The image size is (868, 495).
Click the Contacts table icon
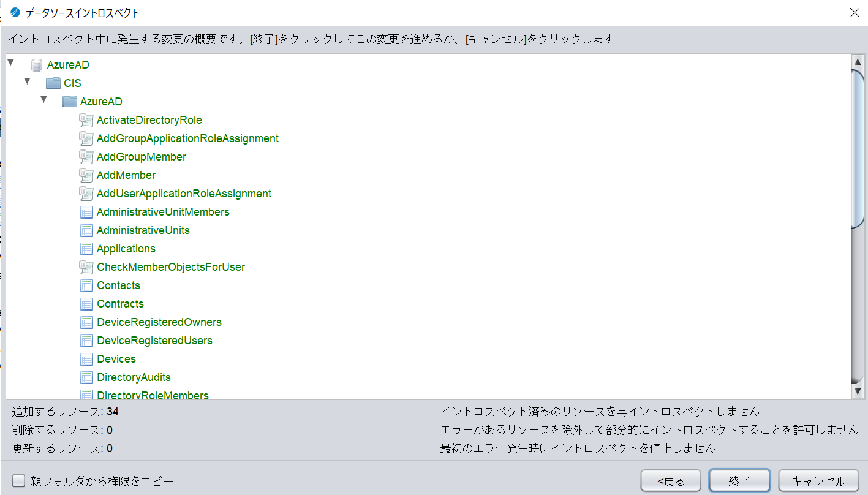click(x=86, y=285)
